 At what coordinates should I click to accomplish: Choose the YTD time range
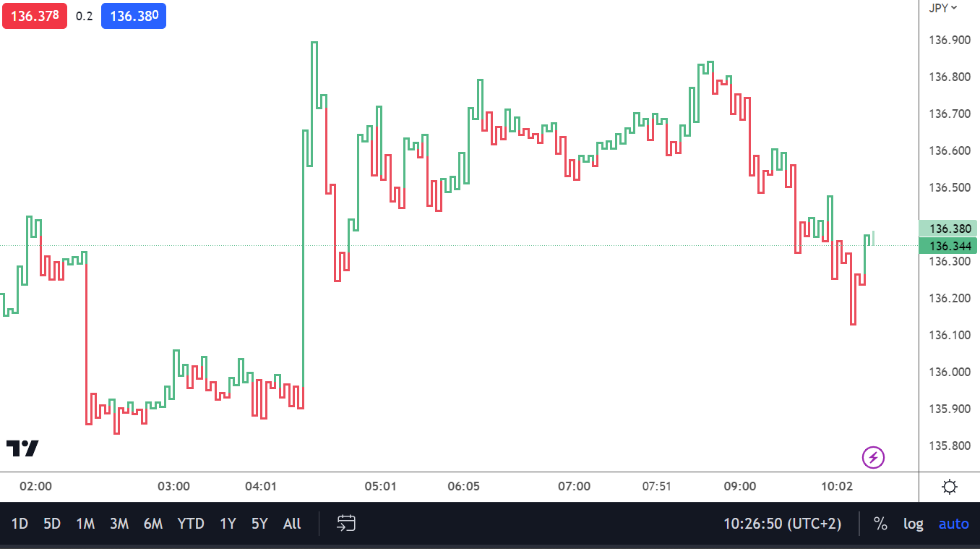[x=191, y=524]
